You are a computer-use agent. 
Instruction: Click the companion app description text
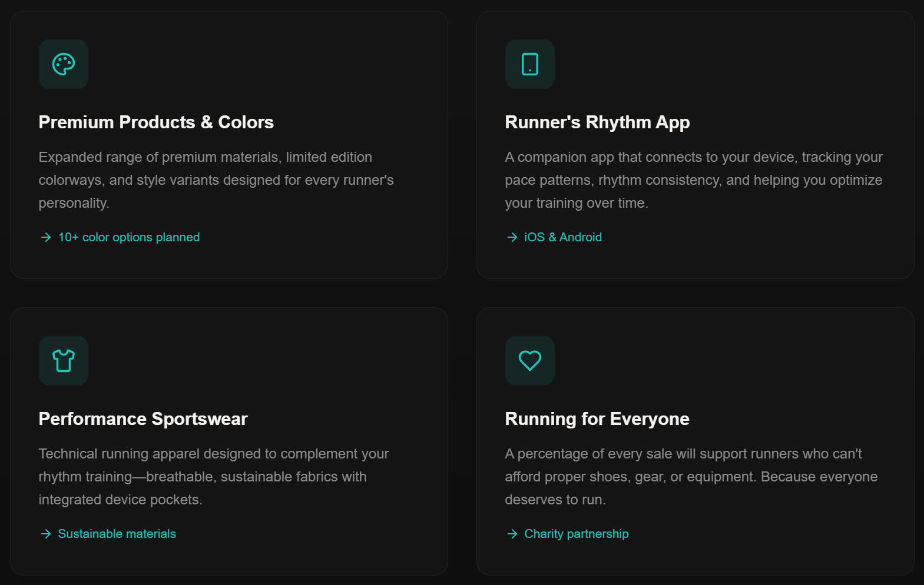pyautogui.click(x=694, y=180)
